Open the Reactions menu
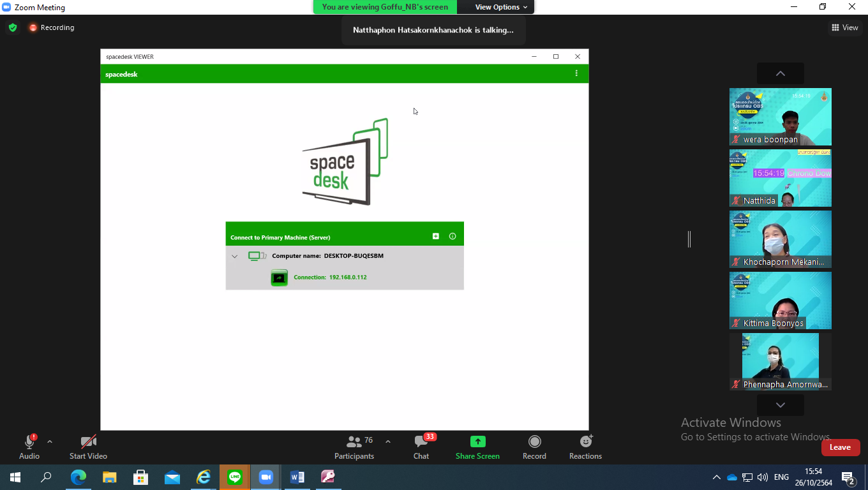Screen dimensions: 868x490 coord(585,447)
